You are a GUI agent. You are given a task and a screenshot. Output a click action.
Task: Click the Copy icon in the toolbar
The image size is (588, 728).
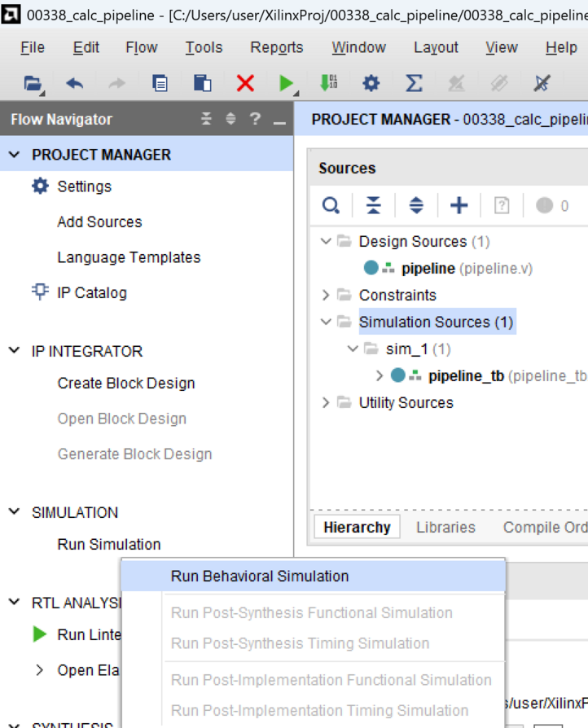[160, 84]
